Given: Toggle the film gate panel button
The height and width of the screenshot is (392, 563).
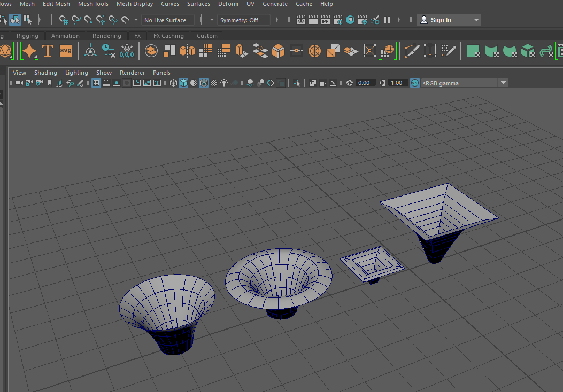Looking at the screenshot, I should 106,83.
